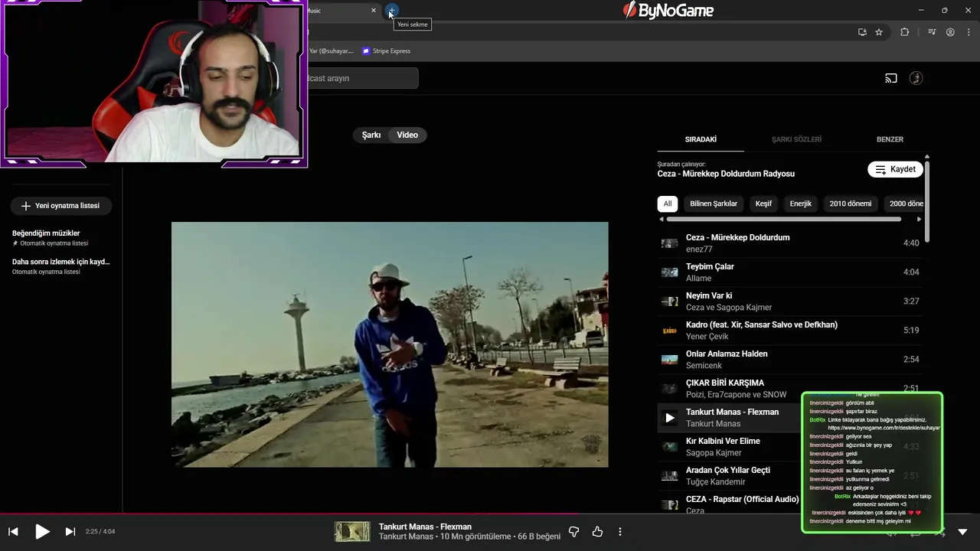980x551 pixels.
Task: Cast to a device using the cast icon
Action: pos(890,78)
